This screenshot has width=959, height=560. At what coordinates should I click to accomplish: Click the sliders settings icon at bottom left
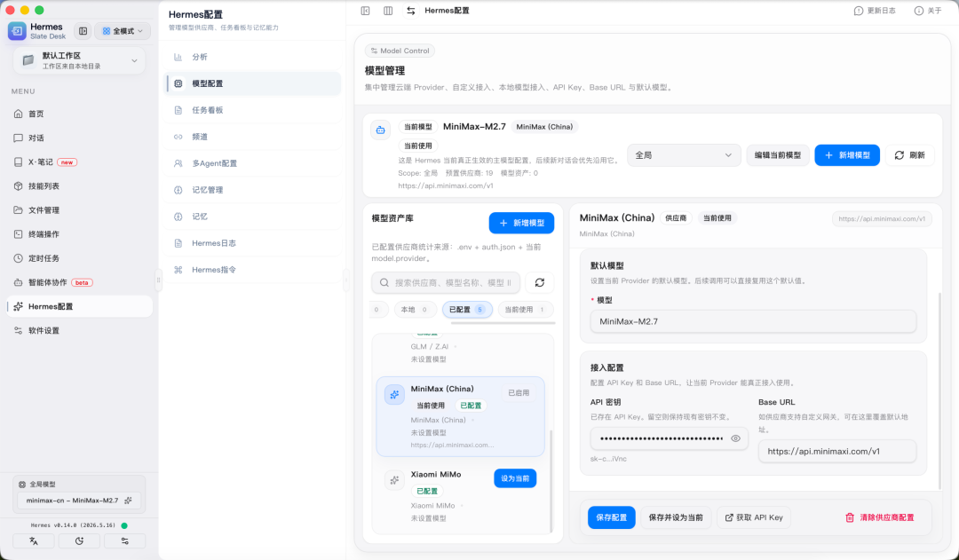[125, 541]
